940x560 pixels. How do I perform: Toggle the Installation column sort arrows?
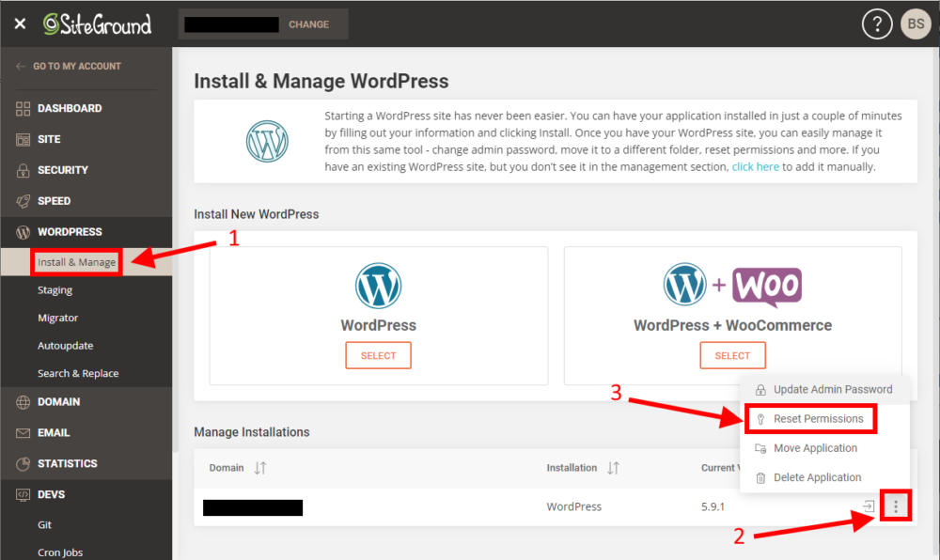pos(614,467)
